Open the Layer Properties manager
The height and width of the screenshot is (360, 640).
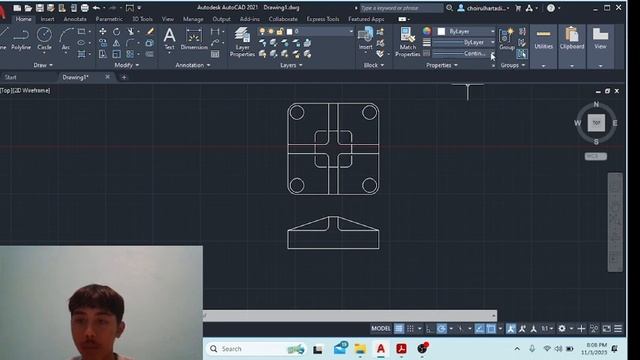(242, 42)
